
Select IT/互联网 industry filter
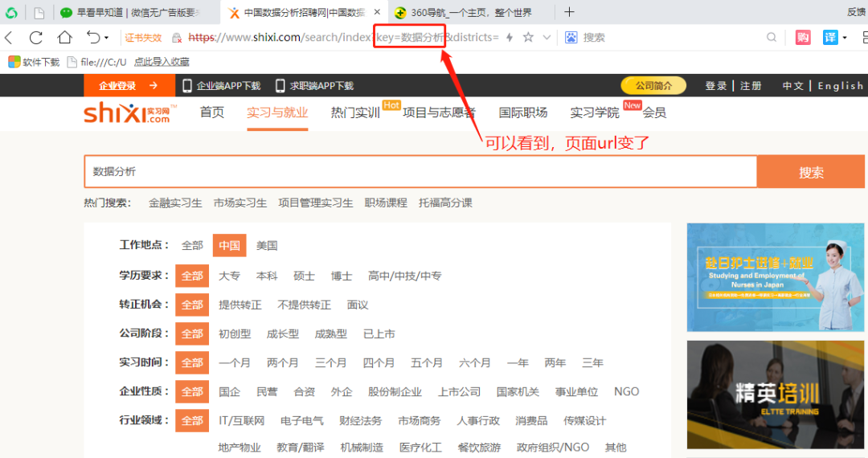click(x=241, y=421)
